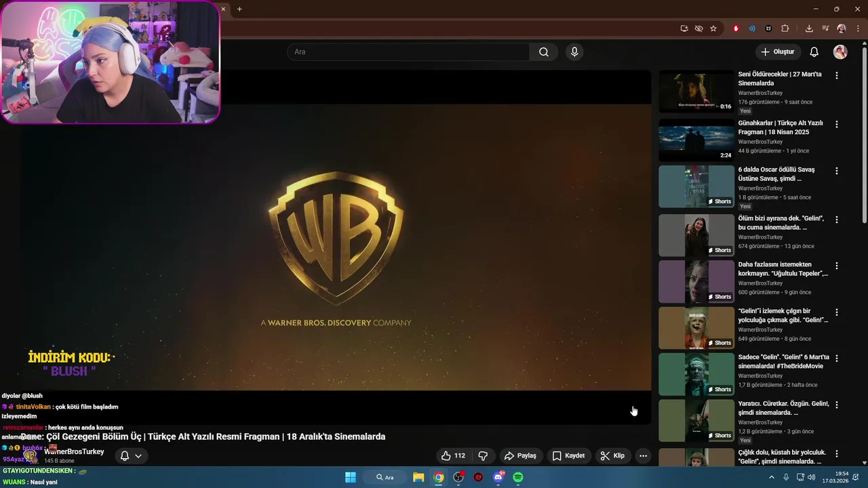Click the YouTube search magnifier button

[x=544, y=52]
